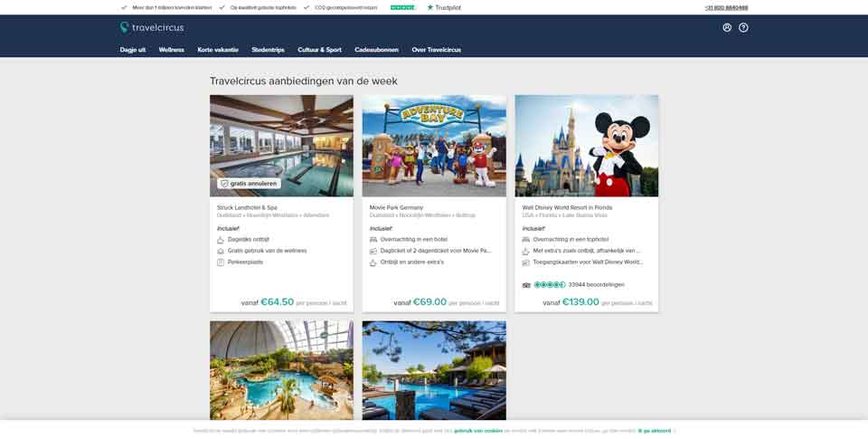Click the icon beside Met extra's zoals ontbijt
This screenshot has width=868, height=439.
pyautogui.click(x=526, y=251)
